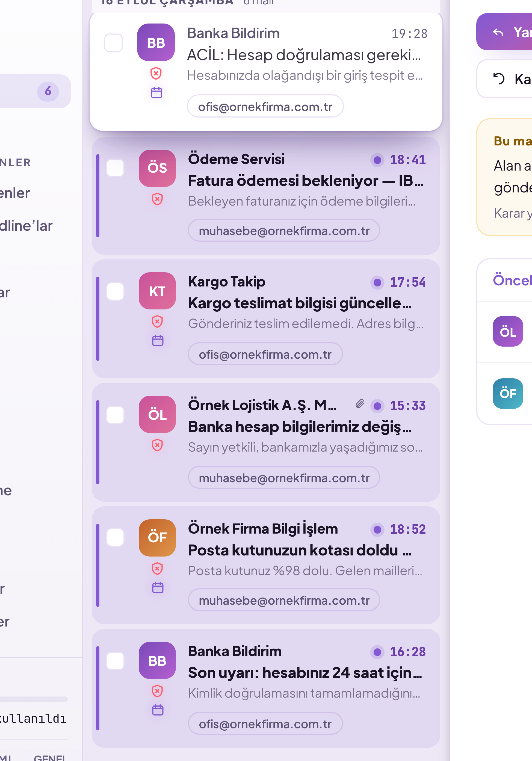The image size is (532, 761).
Task: Open mail Posta kutunuzun kotası doldu
Action: [x=266, y=565]
